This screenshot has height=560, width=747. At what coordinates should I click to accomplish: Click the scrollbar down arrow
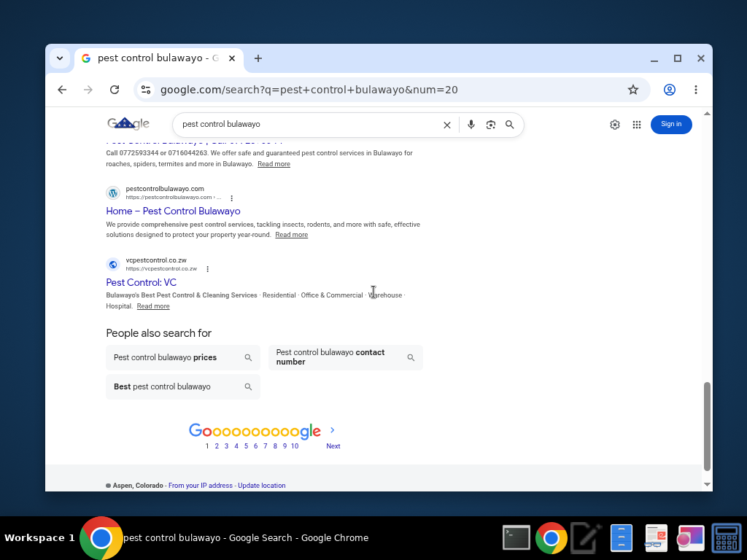[707, 484]
